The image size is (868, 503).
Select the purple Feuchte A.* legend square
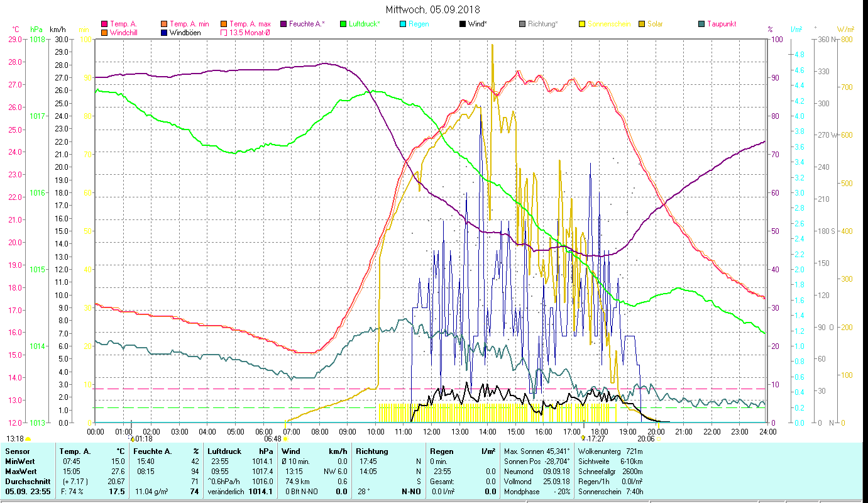(x=283, y=24)
